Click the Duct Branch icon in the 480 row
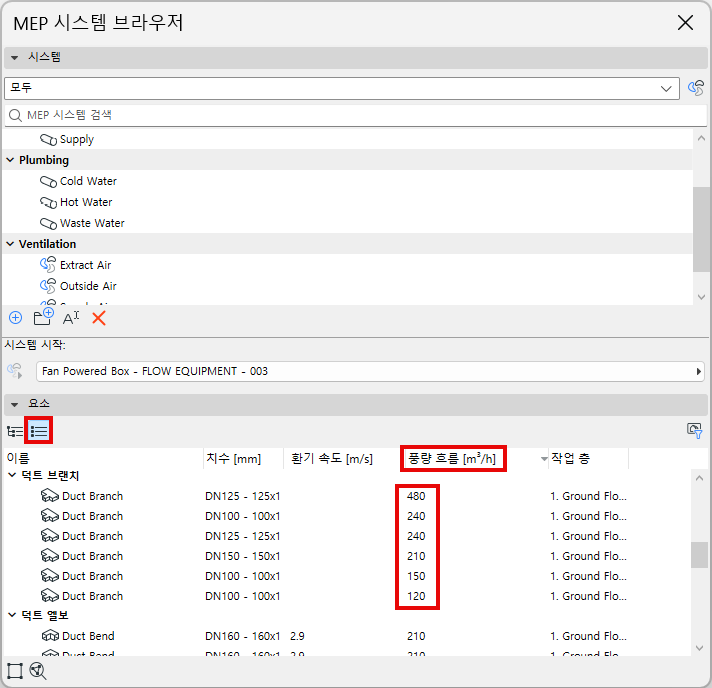The width and height of the screenshot is (712, 688). coord(49,495)
